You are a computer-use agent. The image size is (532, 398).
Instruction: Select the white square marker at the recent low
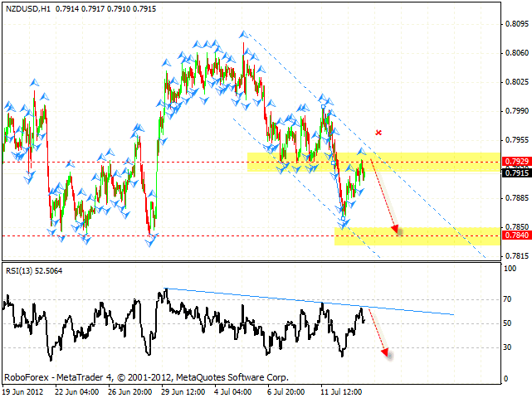(x=344, y=218)
